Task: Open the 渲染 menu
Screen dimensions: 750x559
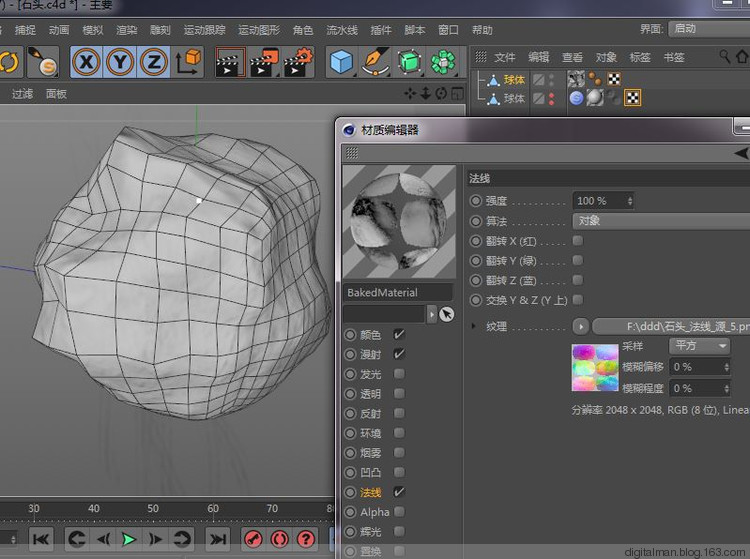Action: [x=126, y=30]
